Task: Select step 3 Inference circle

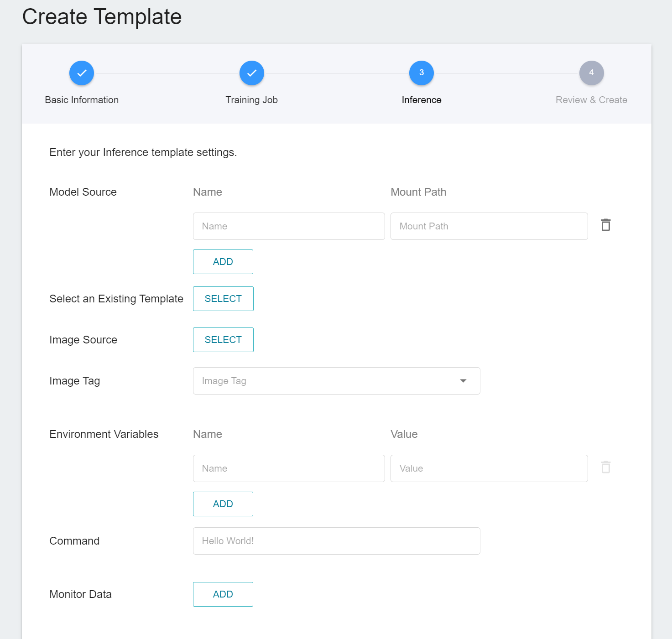Action: [422, 73]
